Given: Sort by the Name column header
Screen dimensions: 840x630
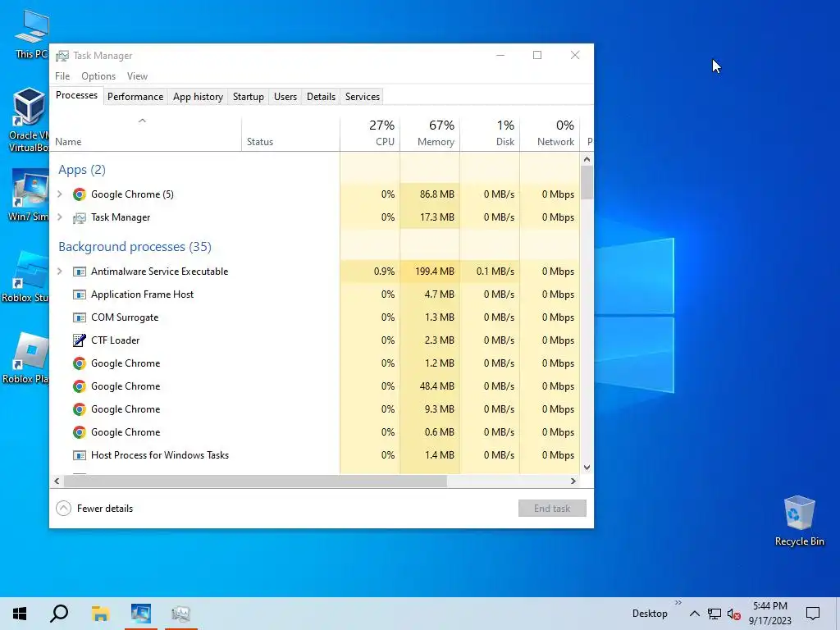Looking at the screenshot, I should click(x=145, y=132).
